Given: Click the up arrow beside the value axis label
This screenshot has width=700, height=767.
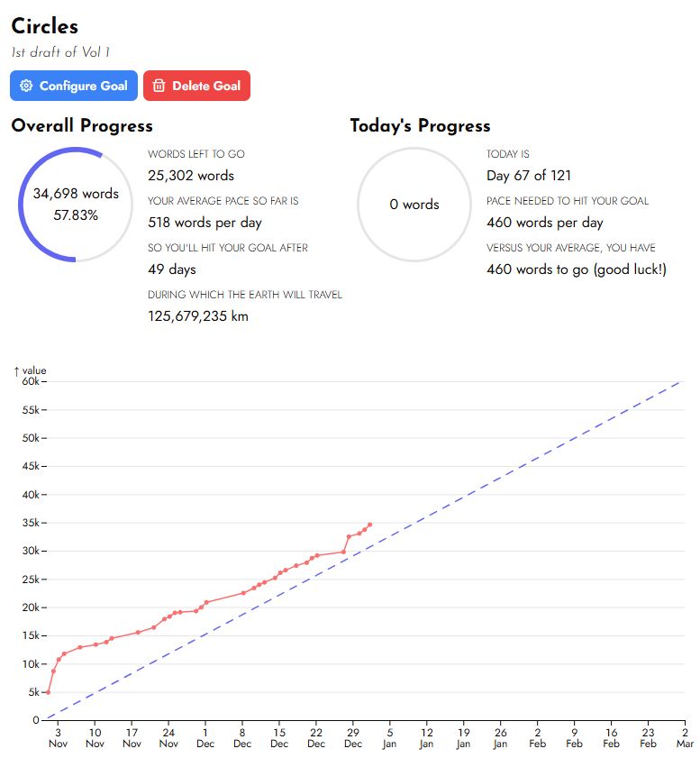Looking at the screenshot, I should click(16, 370).
